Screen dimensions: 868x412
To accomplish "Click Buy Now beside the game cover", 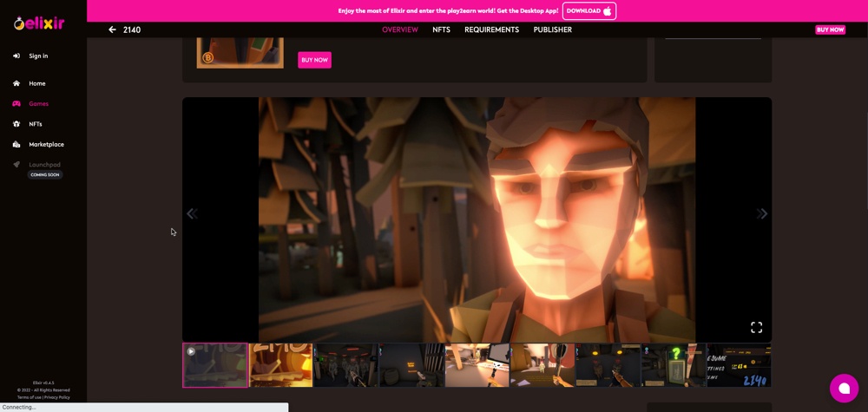I will click(314, 60).
